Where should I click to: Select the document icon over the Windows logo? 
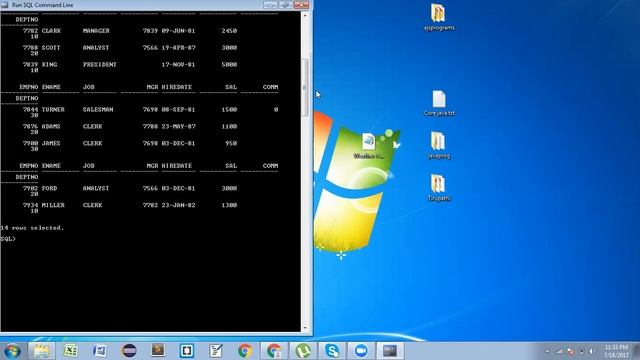[x=369, y=146]
